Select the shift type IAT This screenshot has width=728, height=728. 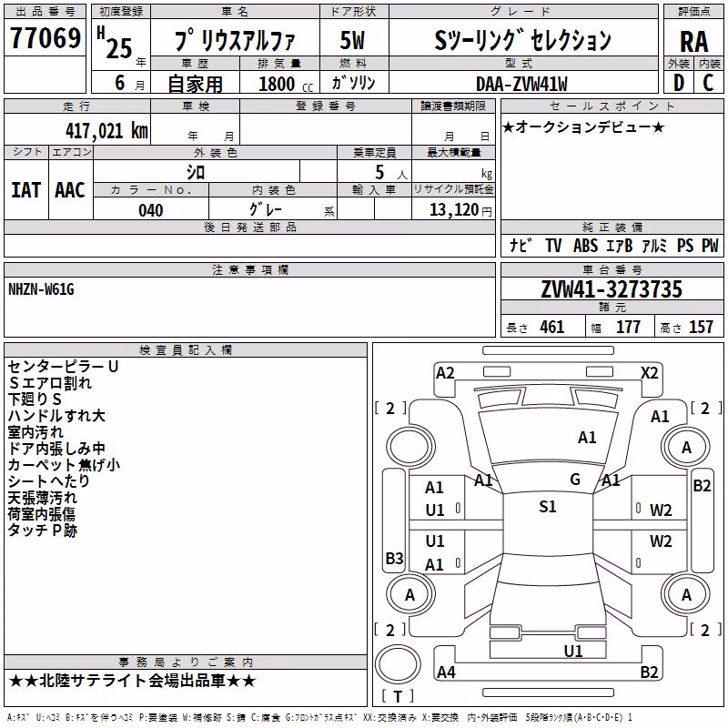pyautogui.click(x=26, y=190)
